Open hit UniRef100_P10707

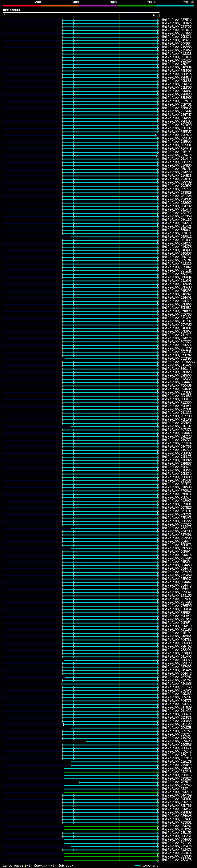click(x=177, y=680)
